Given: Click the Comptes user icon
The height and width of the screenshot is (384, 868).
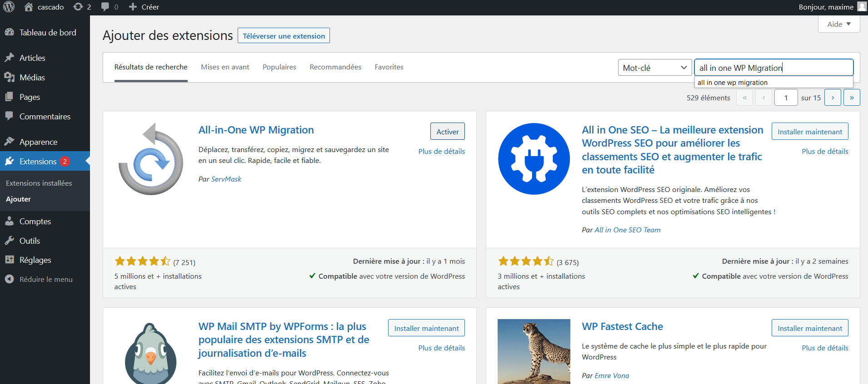Looking at the screenshot, I should click(x=10, y=221).
